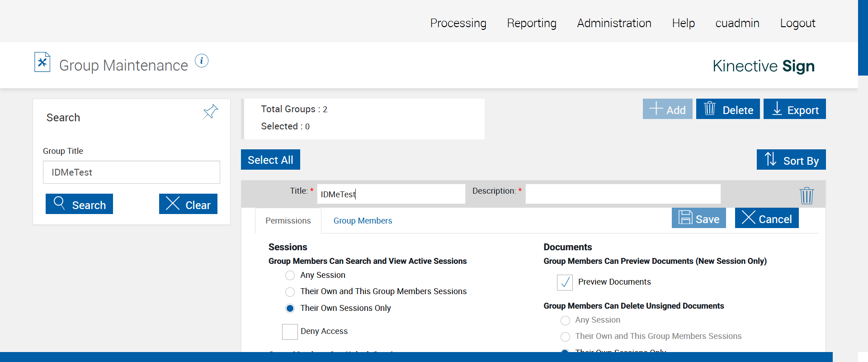Click the pin icon in Search panel
The image size is (868, 362).
(210, 112)
